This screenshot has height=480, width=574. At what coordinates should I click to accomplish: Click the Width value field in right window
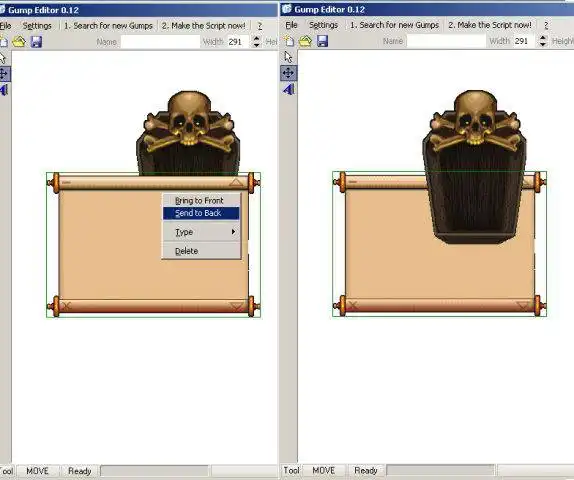[524, 41]
